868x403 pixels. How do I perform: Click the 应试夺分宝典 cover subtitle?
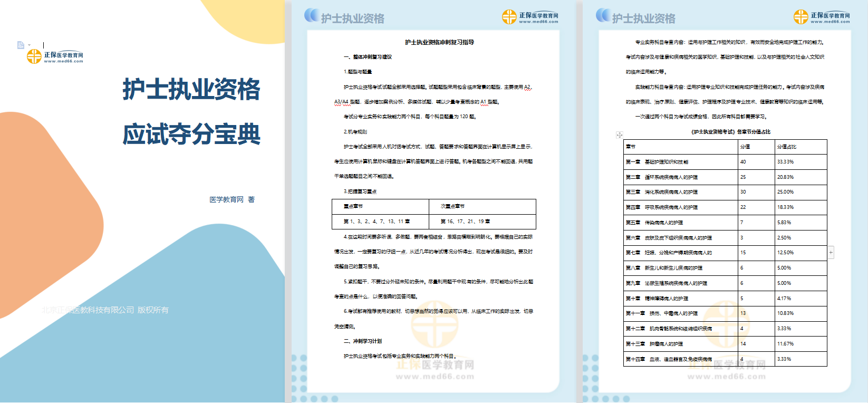click(191, 134)
